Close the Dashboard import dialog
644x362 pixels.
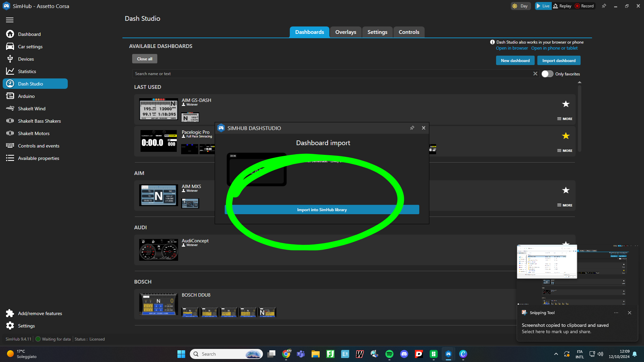click(424, 128)
